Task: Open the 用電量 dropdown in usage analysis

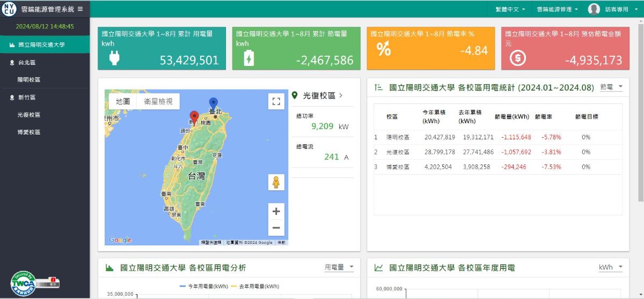Action: [x=339, y=267]
